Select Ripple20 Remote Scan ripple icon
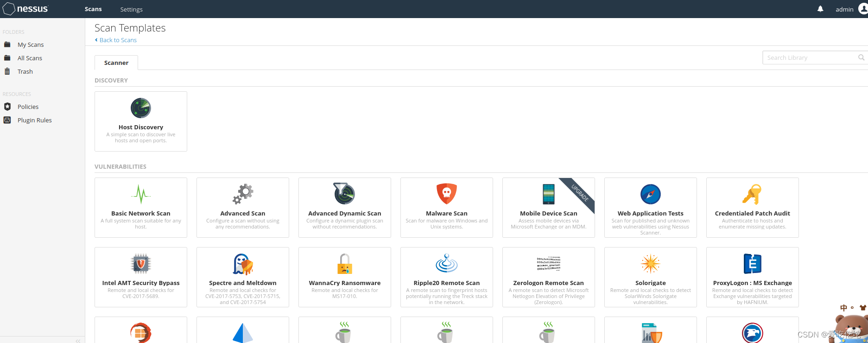Image resolution: width=868 pixels, height=343 pixels. 447,263
